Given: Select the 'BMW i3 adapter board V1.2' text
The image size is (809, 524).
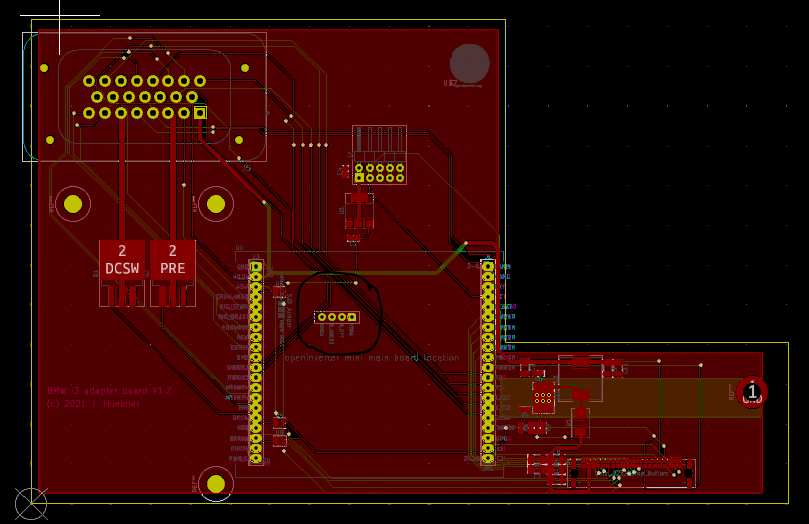Looking at the screenshot, I should 109,391.
